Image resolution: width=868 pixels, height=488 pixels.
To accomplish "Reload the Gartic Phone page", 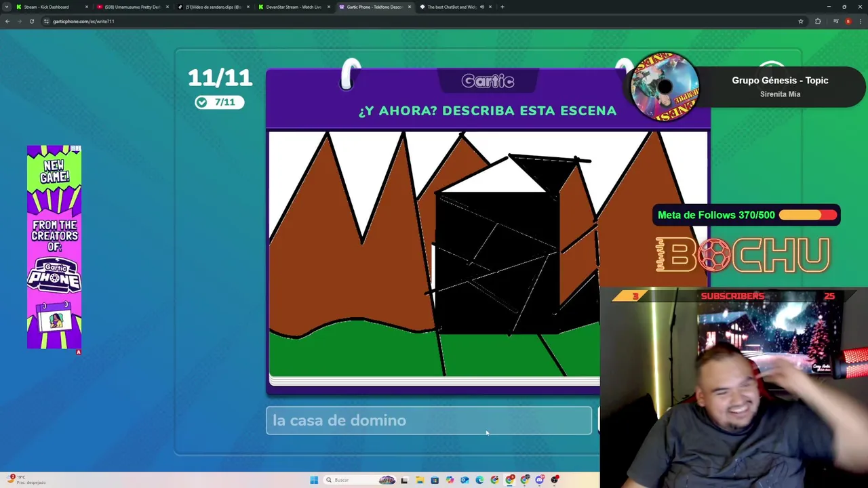I will (32, 21).
